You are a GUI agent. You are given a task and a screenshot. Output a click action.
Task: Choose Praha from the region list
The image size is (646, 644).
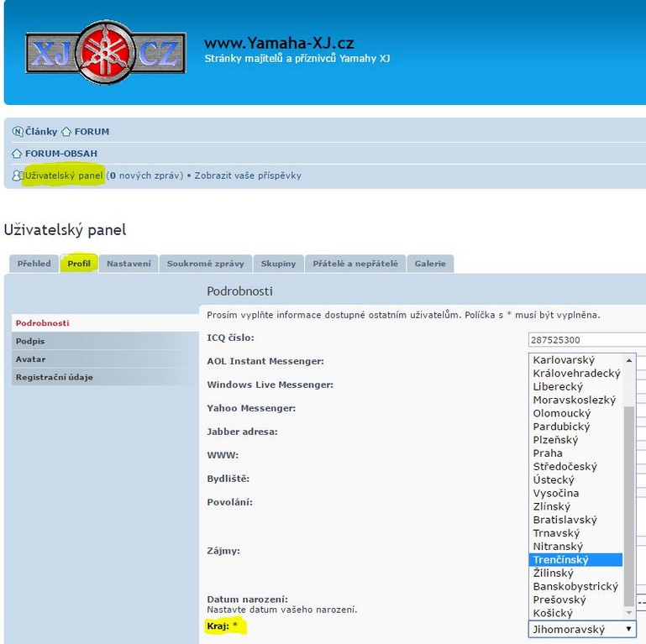click(548, 453)
